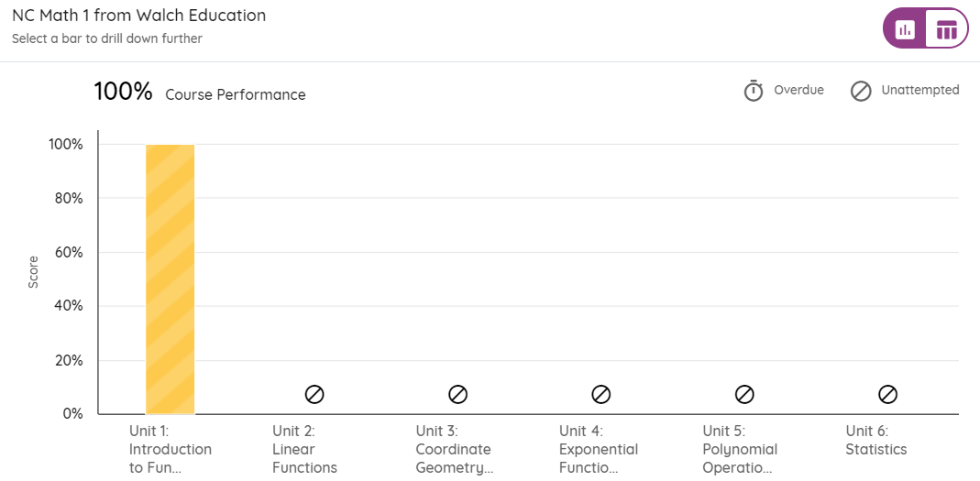Click the Overdue legend text
The height and width of the screenshot is (481, 980).
coord(798,90)
